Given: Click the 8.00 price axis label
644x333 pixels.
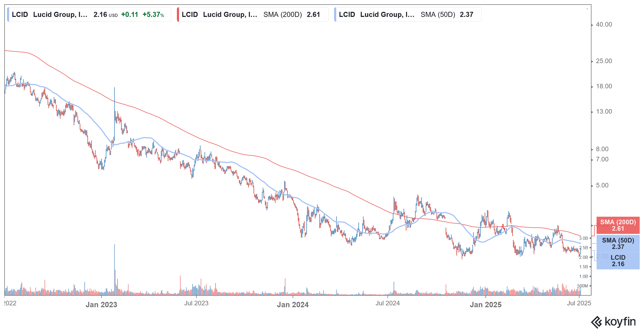Looking at the screenshot, I should 602,149.
